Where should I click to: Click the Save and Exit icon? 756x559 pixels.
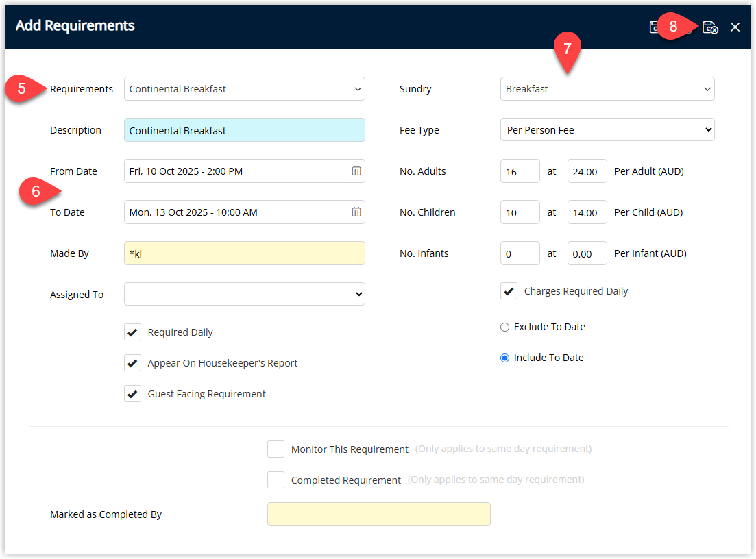click(709, 27)
